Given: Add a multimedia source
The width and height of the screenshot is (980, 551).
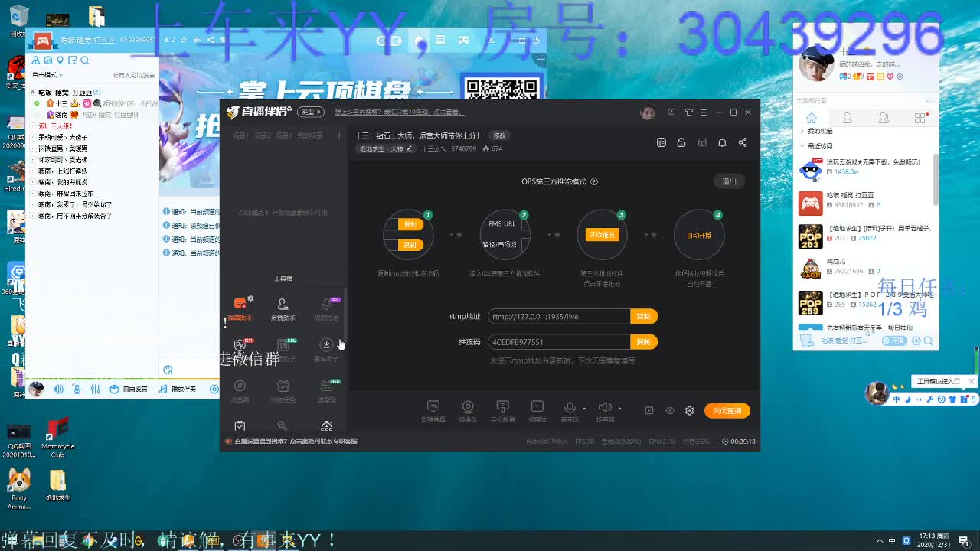Looking at the screenshot, I should click(x=537, y=410).
